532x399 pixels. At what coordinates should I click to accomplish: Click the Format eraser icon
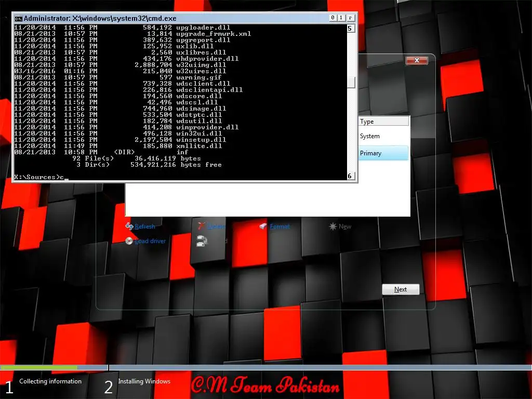[x=263, y=226]
